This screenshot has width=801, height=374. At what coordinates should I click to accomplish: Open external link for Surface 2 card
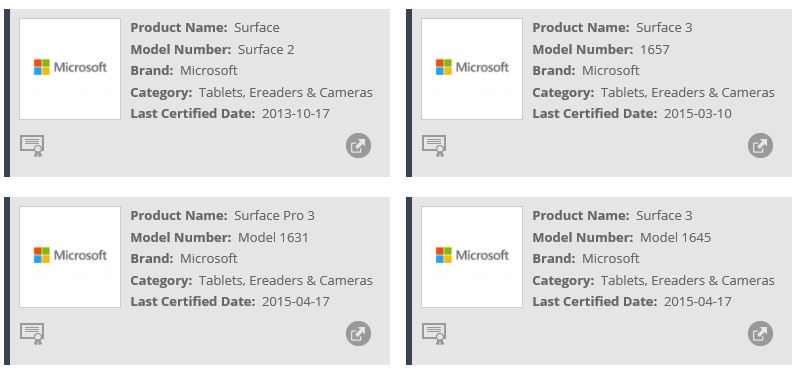(x=358, y=146)
